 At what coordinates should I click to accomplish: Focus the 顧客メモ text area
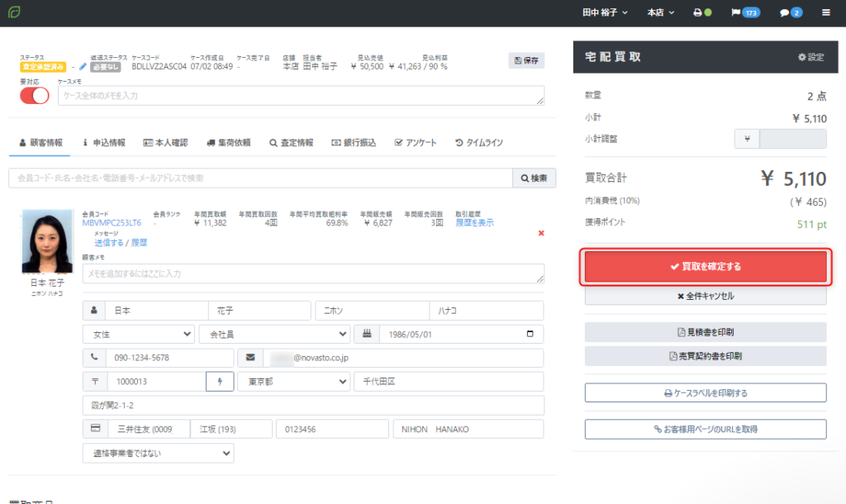point(313,273)
